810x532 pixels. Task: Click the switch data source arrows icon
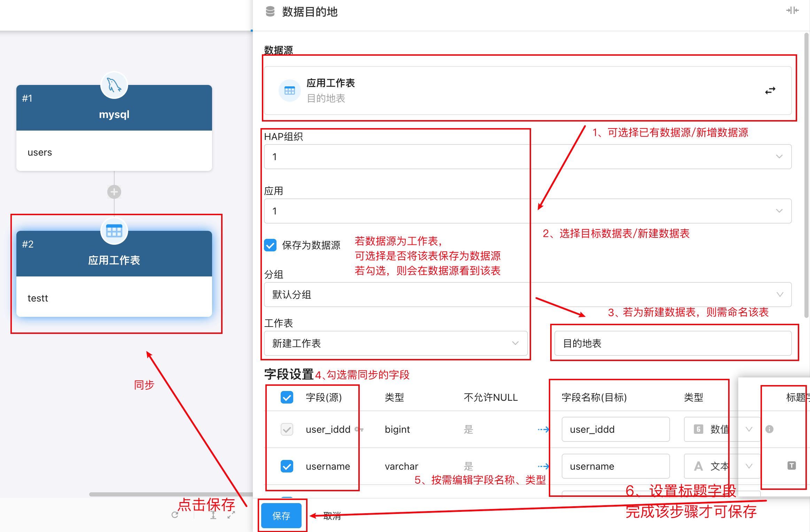tap(770, 91)
